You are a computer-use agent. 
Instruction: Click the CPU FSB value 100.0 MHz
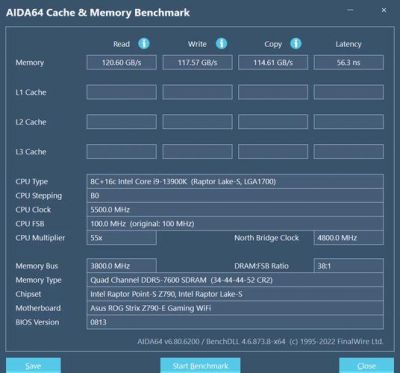235,224
